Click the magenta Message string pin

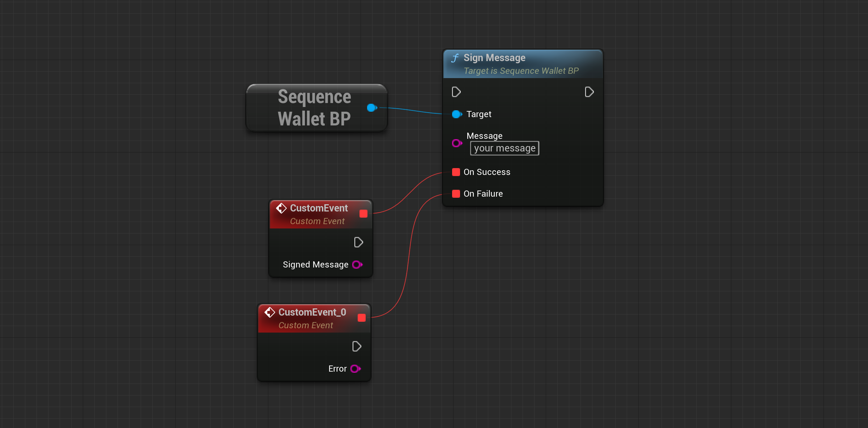pyautogui.click(x=456, y=143)
